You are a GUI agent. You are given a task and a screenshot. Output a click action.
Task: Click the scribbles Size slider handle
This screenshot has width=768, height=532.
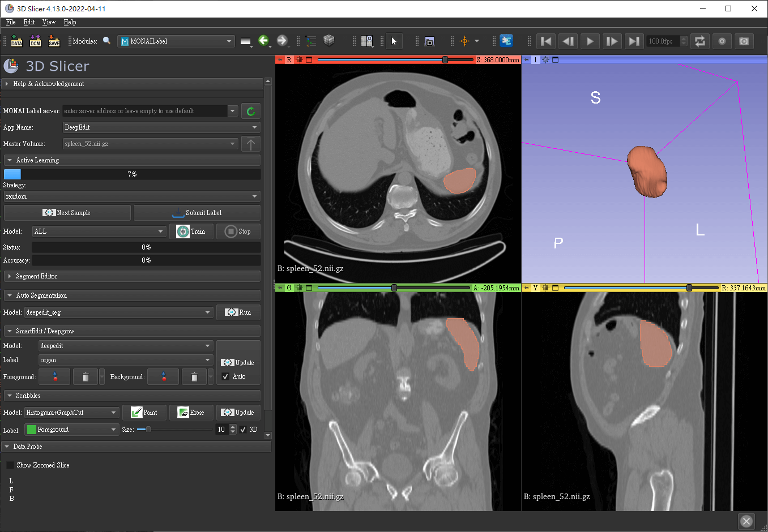pos(148,430)
